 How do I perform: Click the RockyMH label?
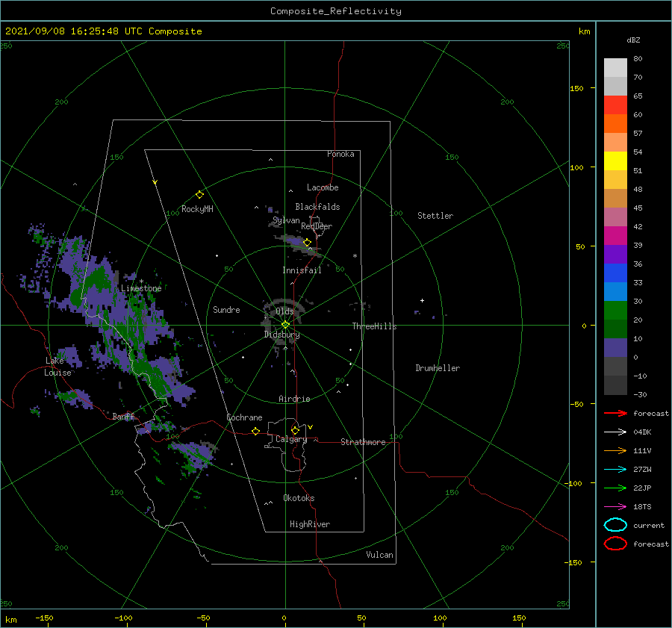(x=197, y=209)
